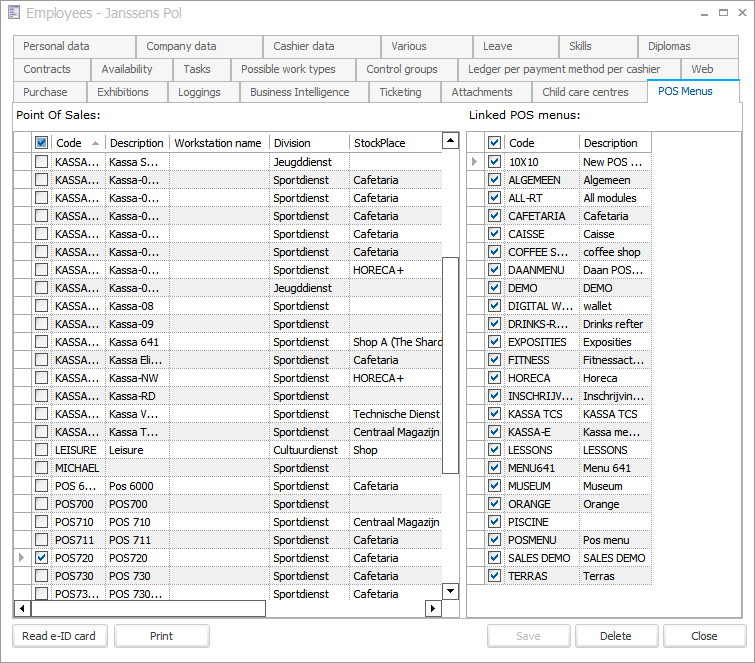
Task: Click the row indicator arrow beside 10X10
Action: (x=475, y=162)
